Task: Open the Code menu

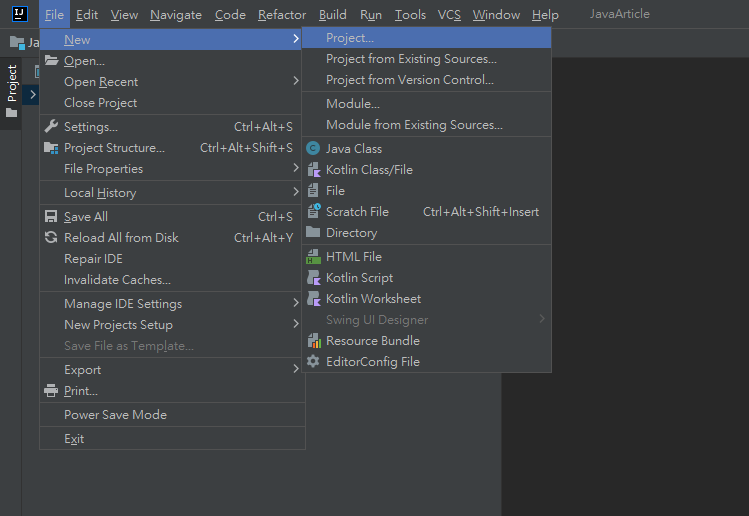Action: tap(230, 15)
